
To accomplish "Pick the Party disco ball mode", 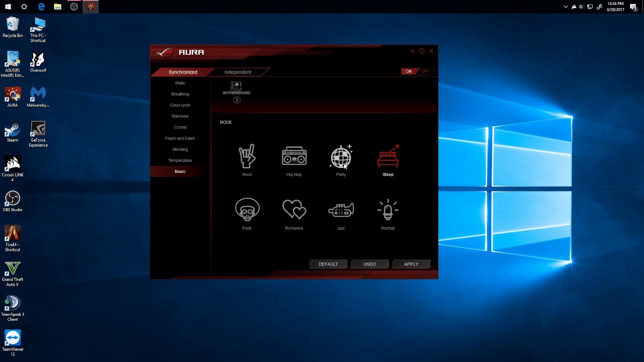I will [341, 156].
